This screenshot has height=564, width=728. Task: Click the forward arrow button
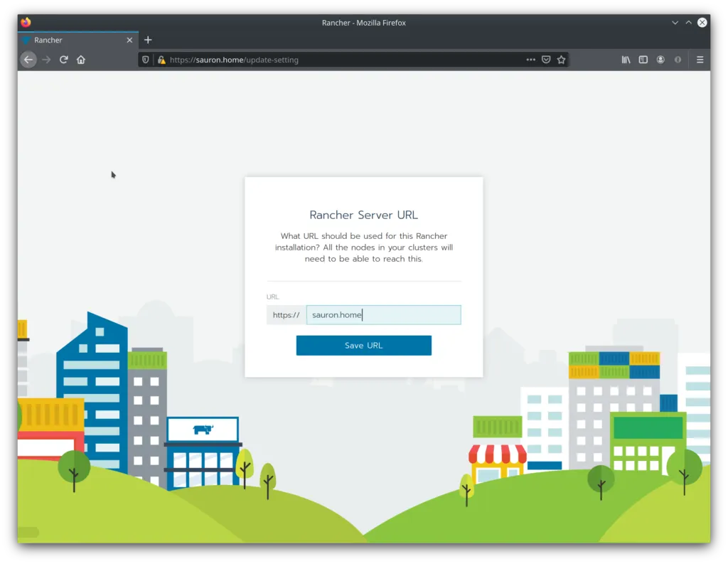pos(46,60)
